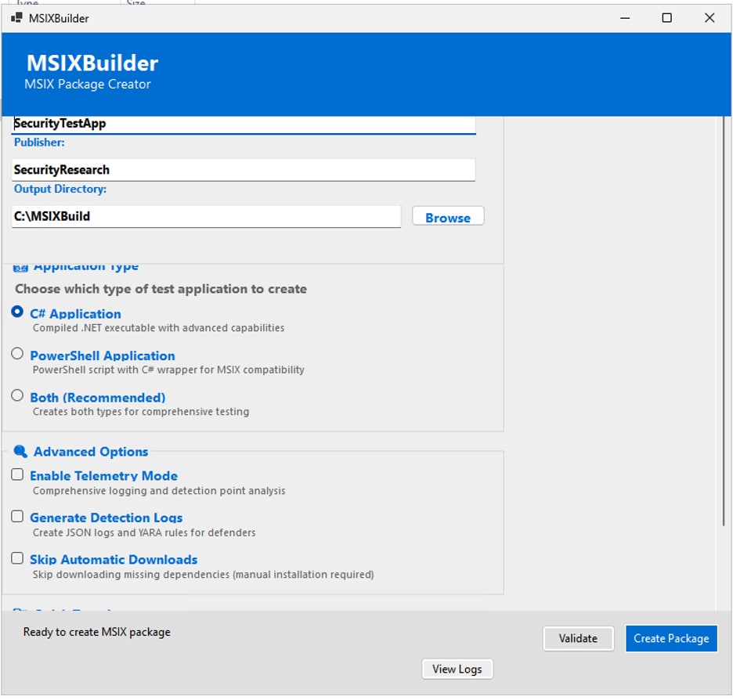Click the MSIXBuilder title bar app icon
This screenshot has height=700, width=733.
coord(16,18)
